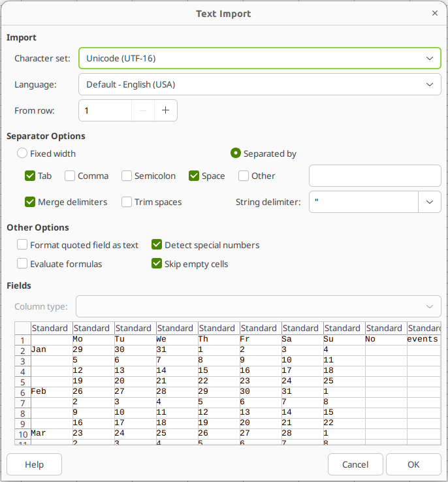This screenshot has width=448, height=482.
Task: Click the 'Mar' cell in preview
Action: click(x=52, y=434)
